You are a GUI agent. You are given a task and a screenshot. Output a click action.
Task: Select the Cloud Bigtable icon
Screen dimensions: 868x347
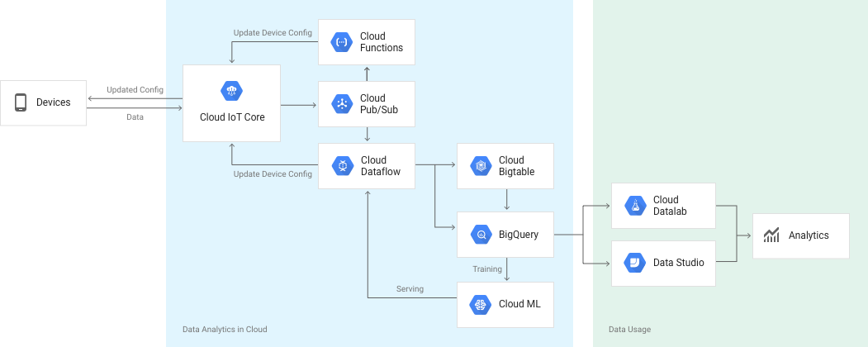click(481, 166)
